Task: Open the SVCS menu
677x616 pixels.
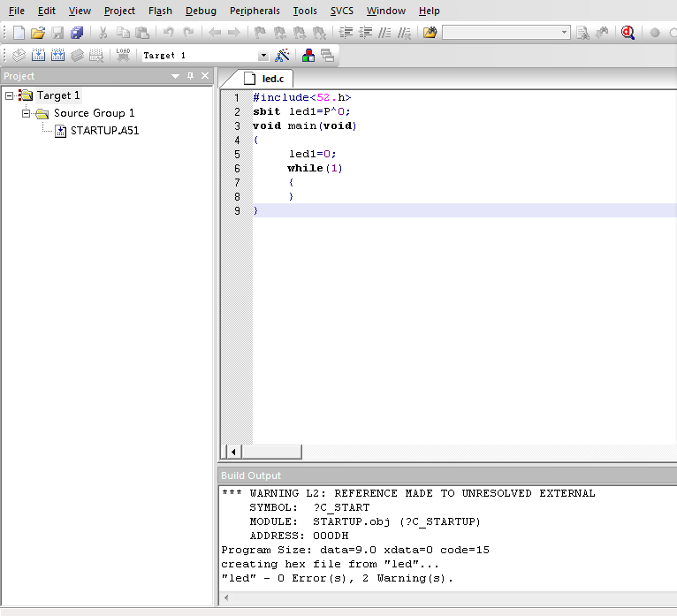Action: pyautogui.click(x=341, y=11)
